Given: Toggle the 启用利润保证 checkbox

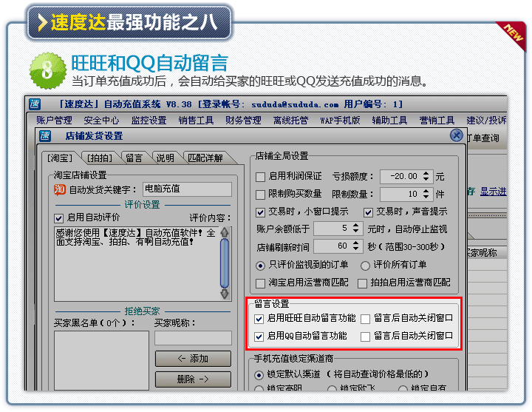Looking at the screenshot, I should click(260, 177).
